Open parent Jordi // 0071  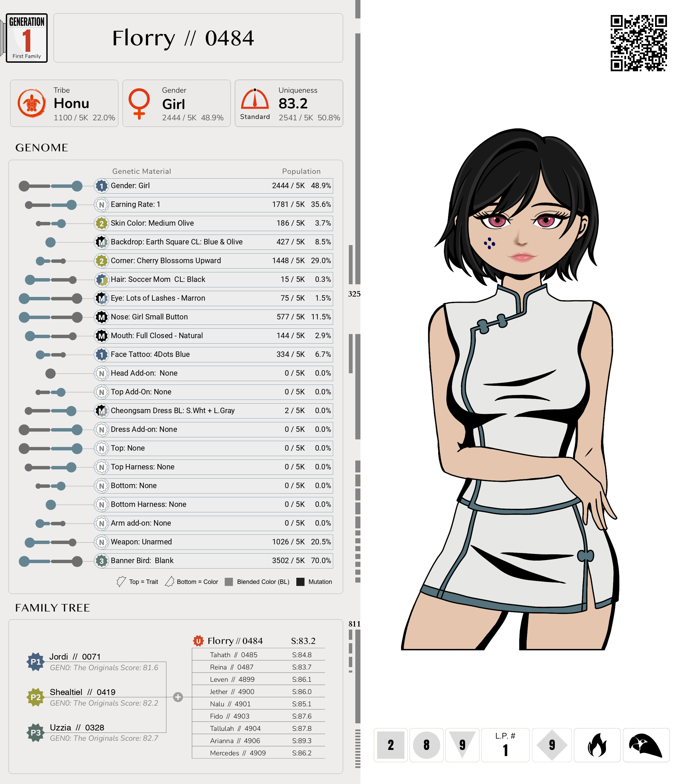[x=75, y=657]
